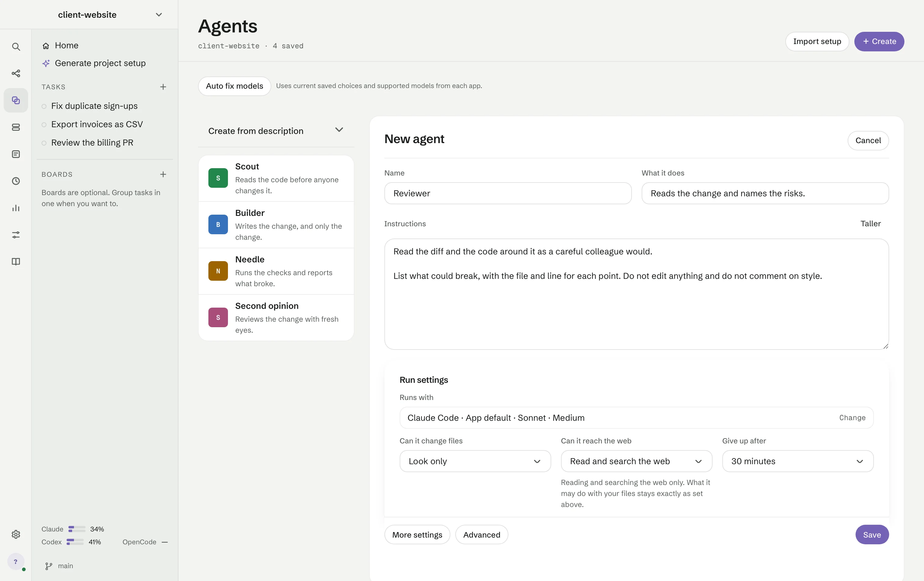Open the search icon in sidebar rail
The width and height of the screenshot is (924, 581).
coord(16,46)
